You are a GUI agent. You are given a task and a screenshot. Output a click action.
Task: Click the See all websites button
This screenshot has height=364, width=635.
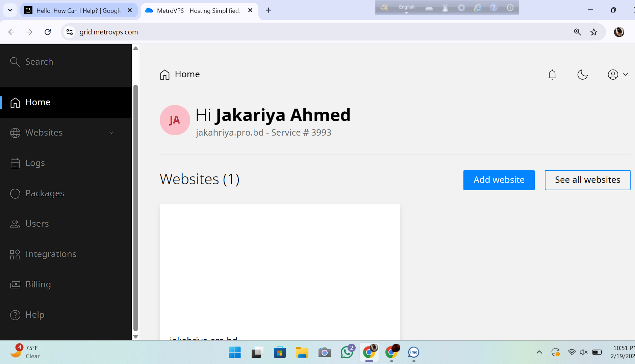coord(587,180)
